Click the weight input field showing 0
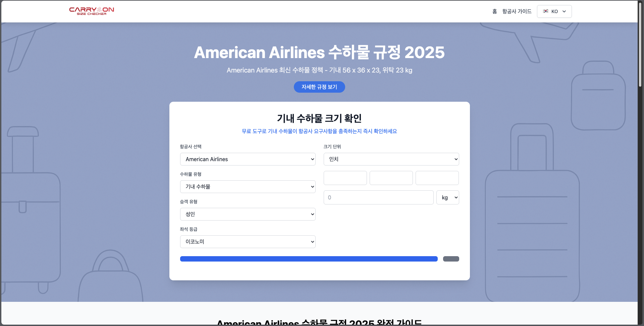The width and height of the screenshot is (644, 326). tap(378, 197)
